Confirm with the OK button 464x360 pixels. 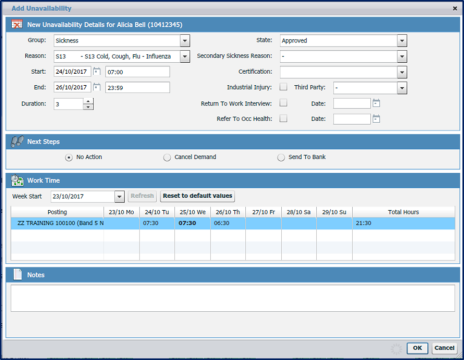pos(417,348)
